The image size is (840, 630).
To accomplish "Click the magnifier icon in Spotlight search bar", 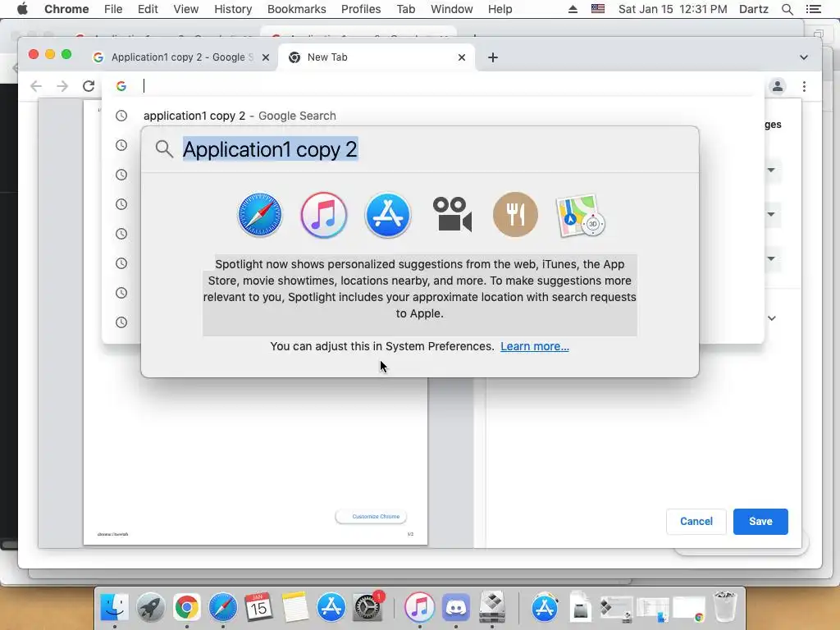I will pos(164,149).
